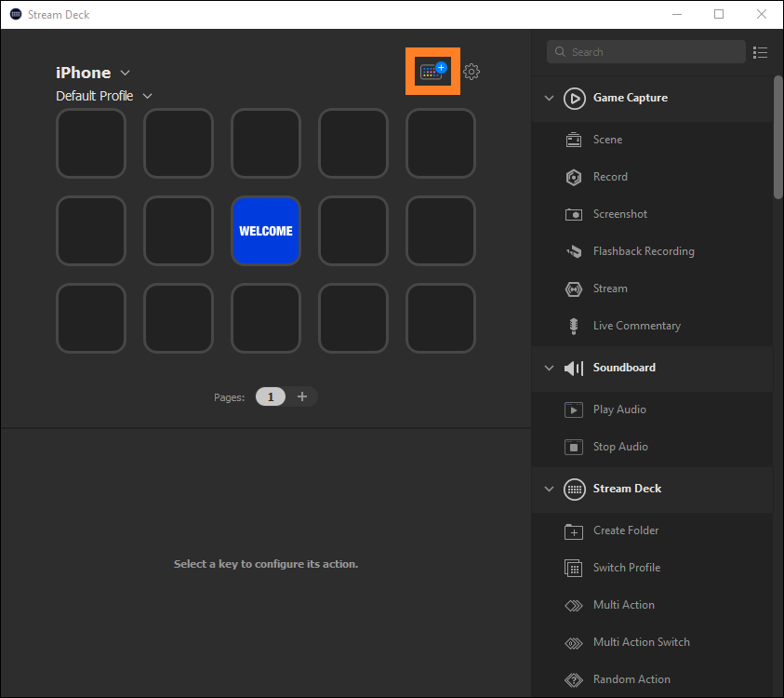This screenshot has width=784, height=698.
Task: Click the Switch Profile icon
Action: [574, 568]
